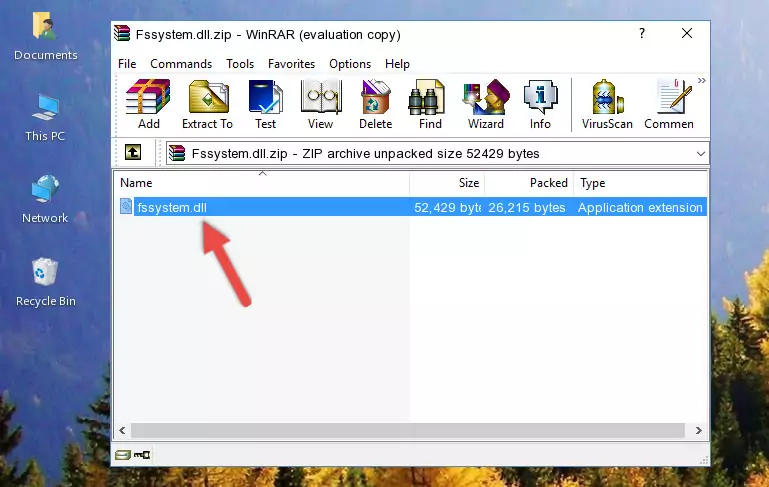Sort by the Packed column header
The width and height of the screenshot is (769, 487).
pyautogui.click(x=529, y=183)
